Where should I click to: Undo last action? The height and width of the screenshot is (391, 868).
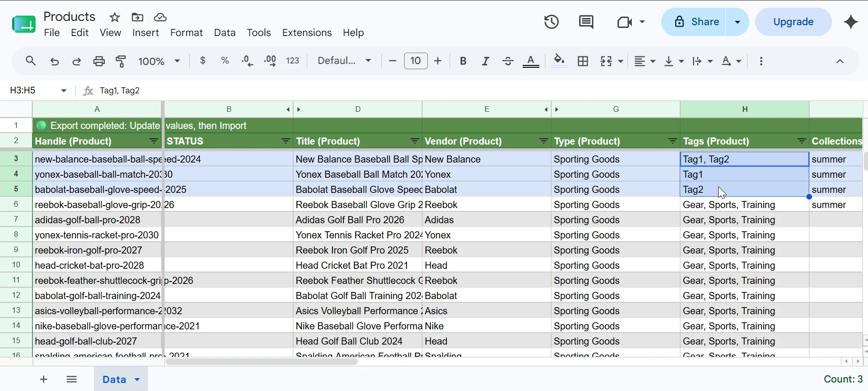(55, 61)
